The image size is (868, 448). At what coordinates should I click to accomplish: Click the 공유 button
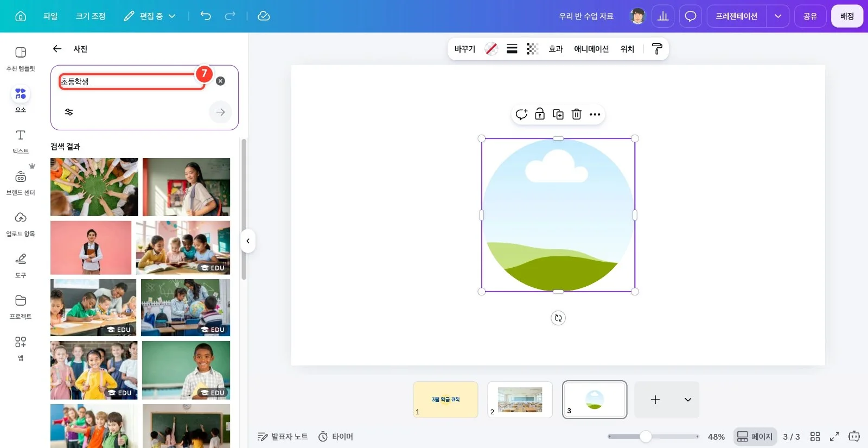pyautogui.click(x=810, y=16)
